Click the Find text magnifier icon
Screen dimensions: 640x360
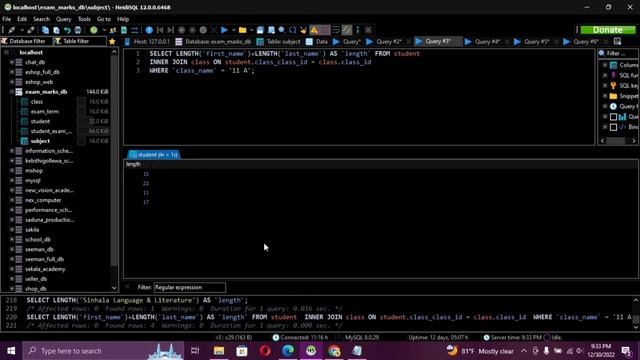[282, 30]
